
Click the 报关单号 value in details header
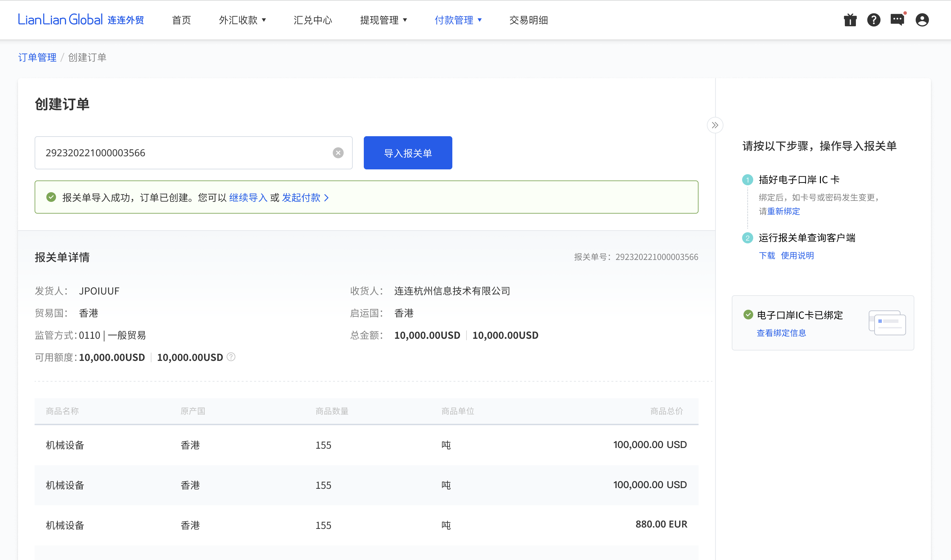656,257
